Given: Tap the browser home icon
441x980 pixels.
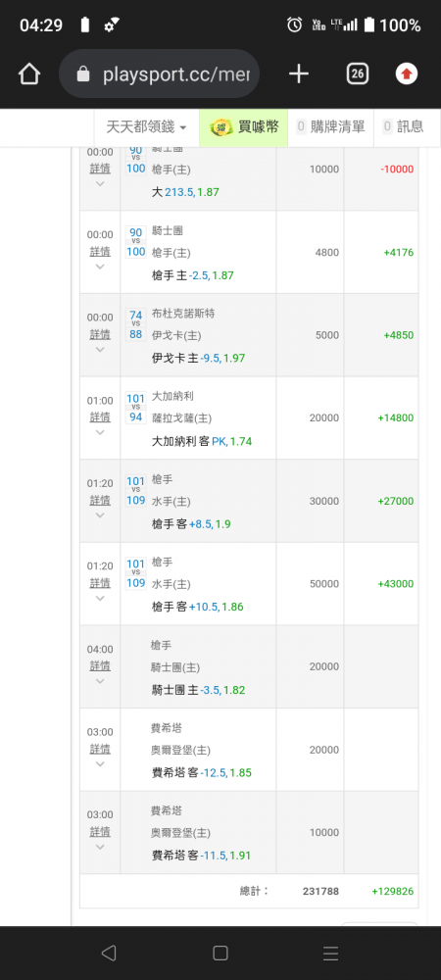Looking at the screenshot, I should click(x=29, y=74).
